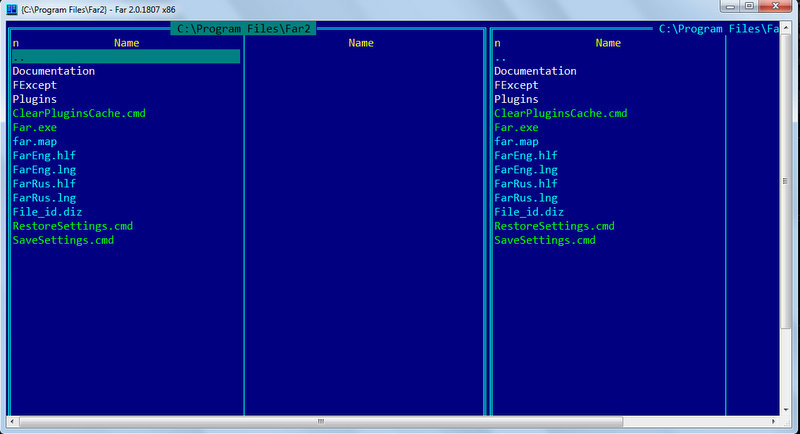
Task: Select the Documentation folder in left panel
Action: coord(54,71)
